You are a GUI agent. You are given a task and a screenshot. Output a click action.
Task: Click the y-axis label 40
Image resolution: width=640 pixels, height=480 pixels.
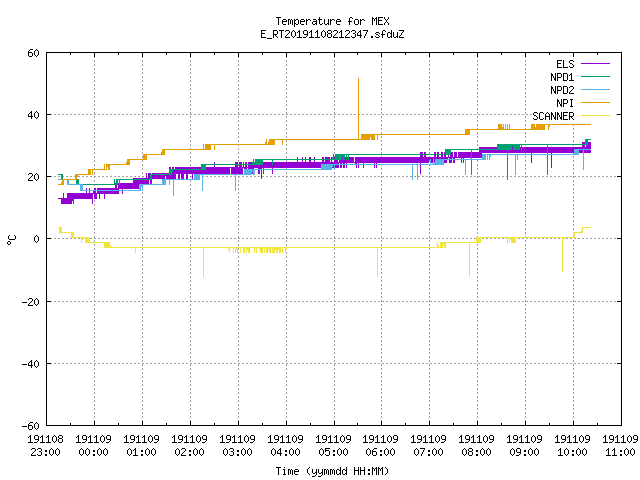pos(33,115)
